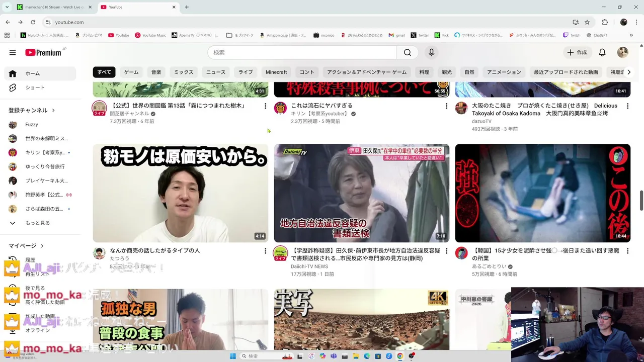Open more options for 韓国 15才少女 video
This screenshot has height=362, width=644.
tap(627, 251)
